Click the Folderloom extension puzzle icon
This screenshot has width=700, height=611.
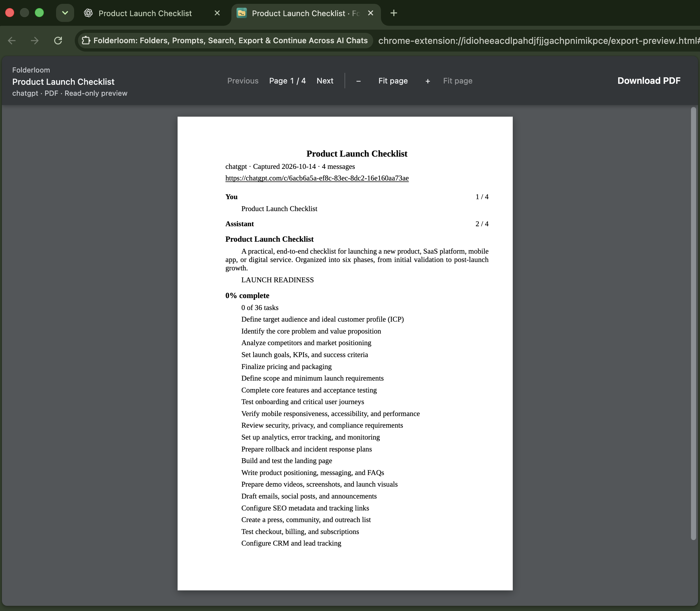[86, 41]
